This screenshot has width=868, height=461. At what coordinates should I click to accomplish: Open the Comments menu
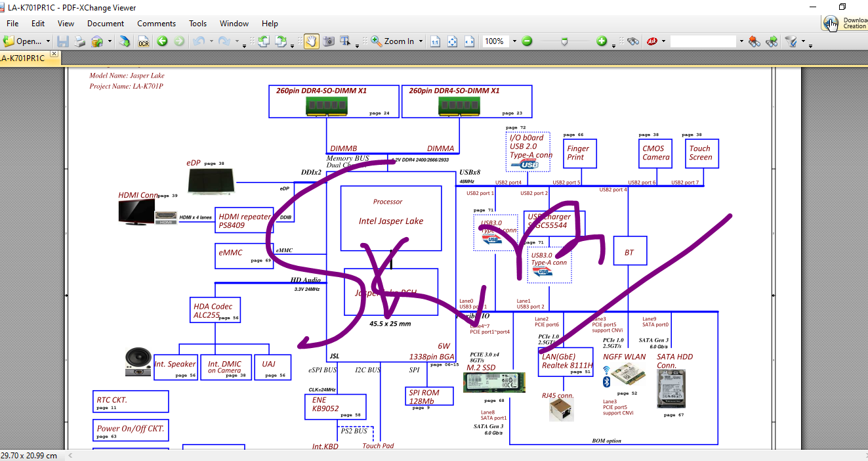[156, 23]
